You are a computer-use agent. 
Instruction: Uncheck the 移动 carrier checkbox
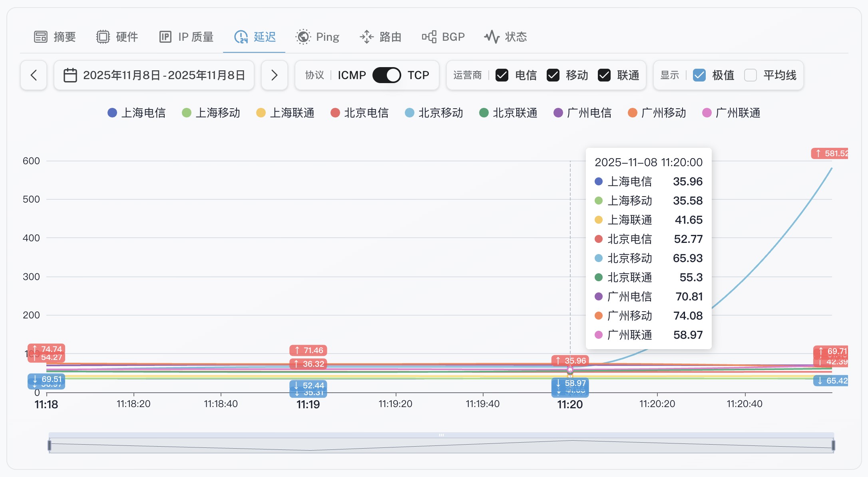tap(553, 75)
